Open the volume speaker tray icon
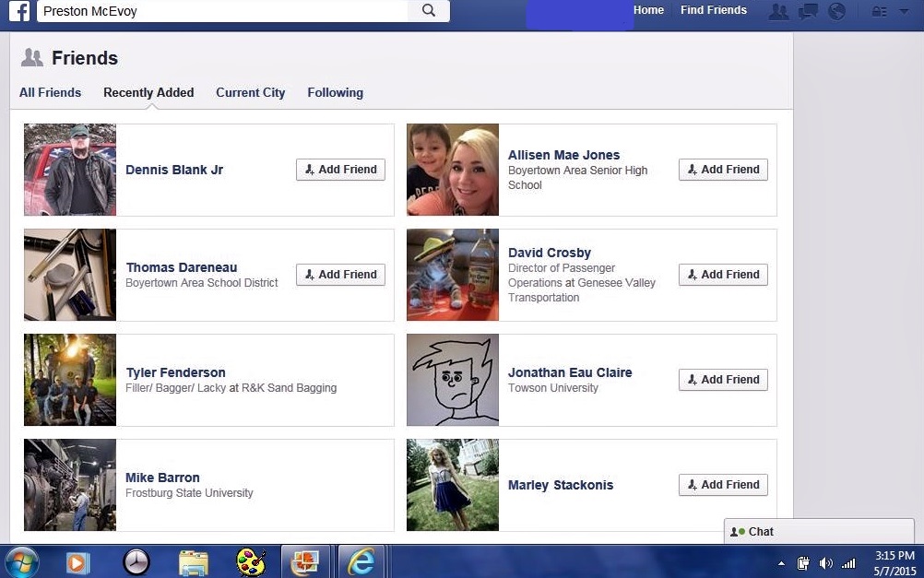The width and height of the screenshot is (924, 578). [x=825, y=564]
